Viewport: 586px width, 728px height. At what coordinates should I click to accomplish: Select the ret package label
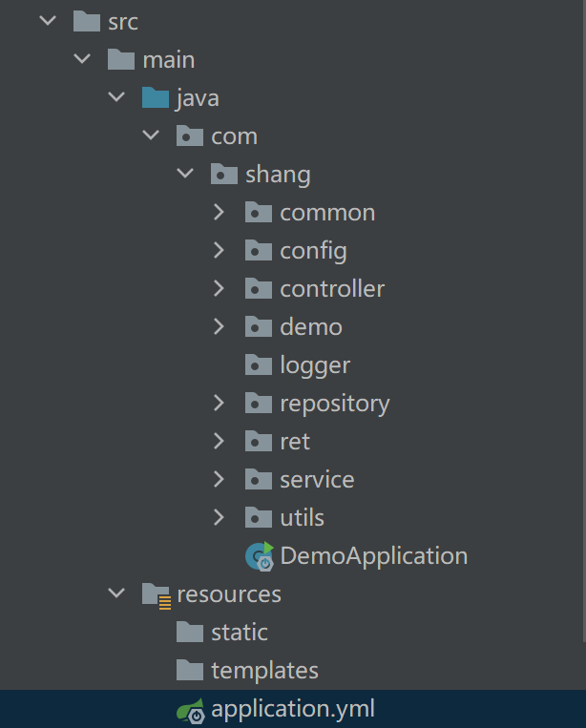[x=295, y=441]
